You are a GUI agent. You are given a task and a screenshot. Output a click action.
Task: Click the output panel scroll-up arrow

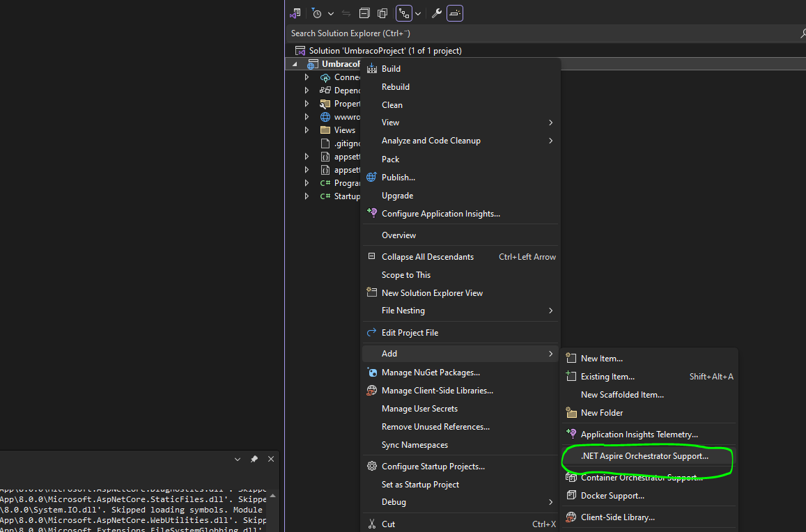click(x=272, y=496)
